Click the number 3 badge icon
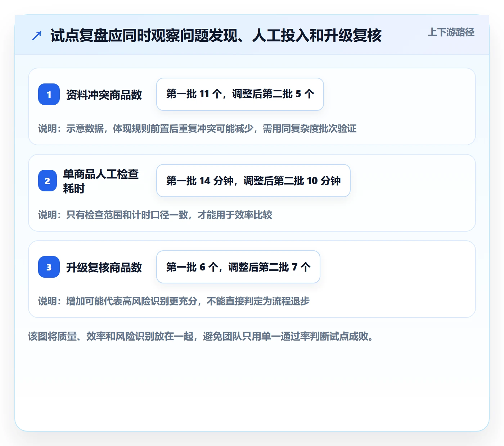504x446 pixels. 49,267
